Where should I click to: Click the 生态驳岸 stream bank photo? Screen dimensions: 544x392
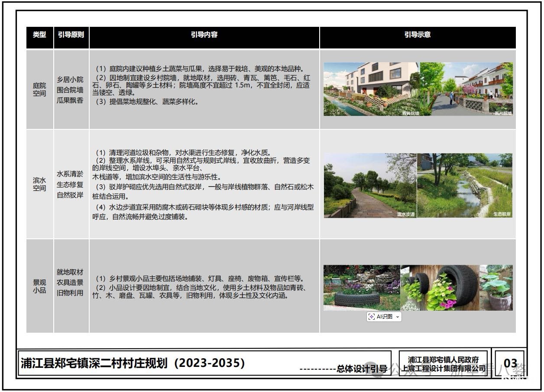(x=465, y=185)
